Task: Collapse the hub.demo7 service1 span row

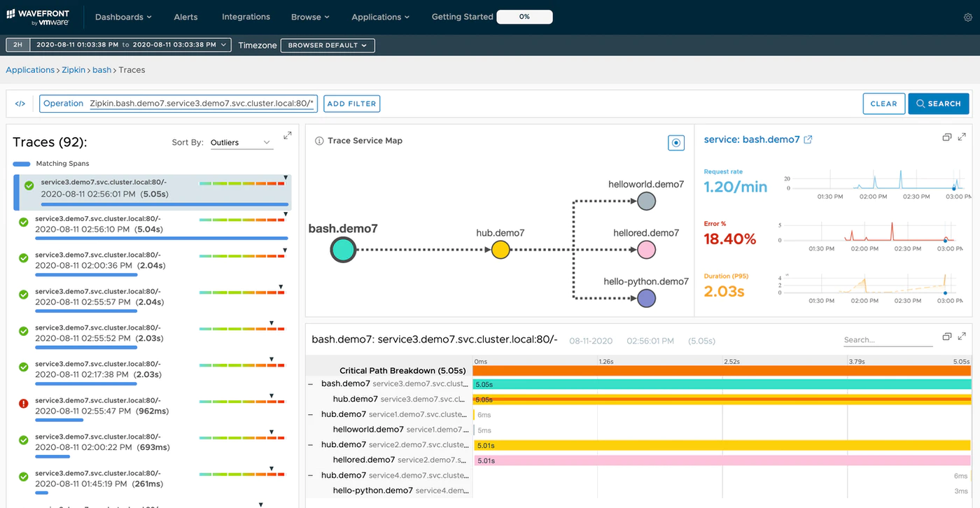Action: tap(310, 414)
